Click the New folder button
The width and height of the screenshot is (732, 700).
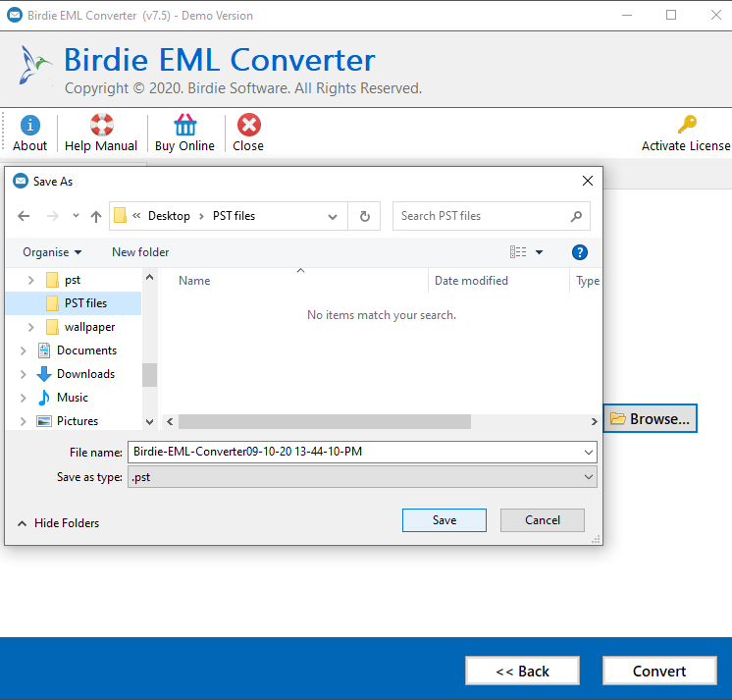pos(140,252)
